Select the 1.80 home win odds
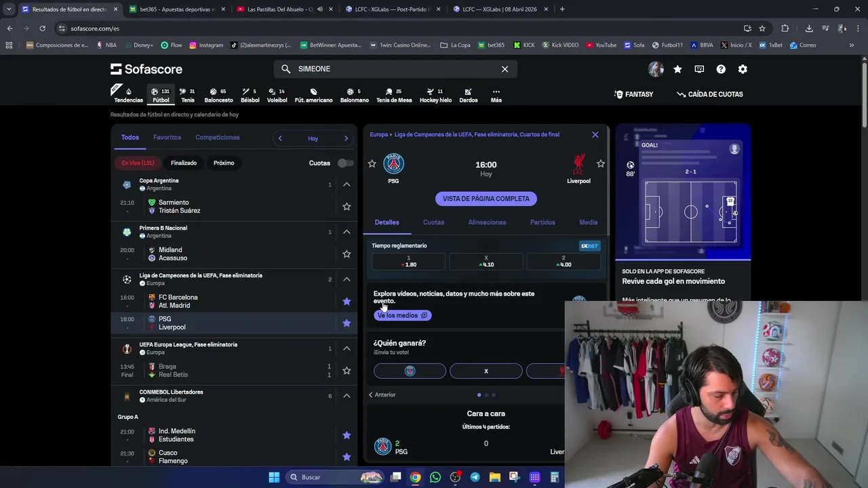Viewport: 868px width, 488px height. (409, 261)
